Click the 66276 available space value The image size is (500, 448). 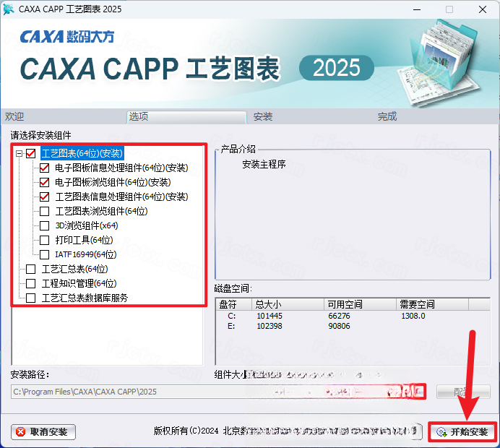[x=340, y=316]
